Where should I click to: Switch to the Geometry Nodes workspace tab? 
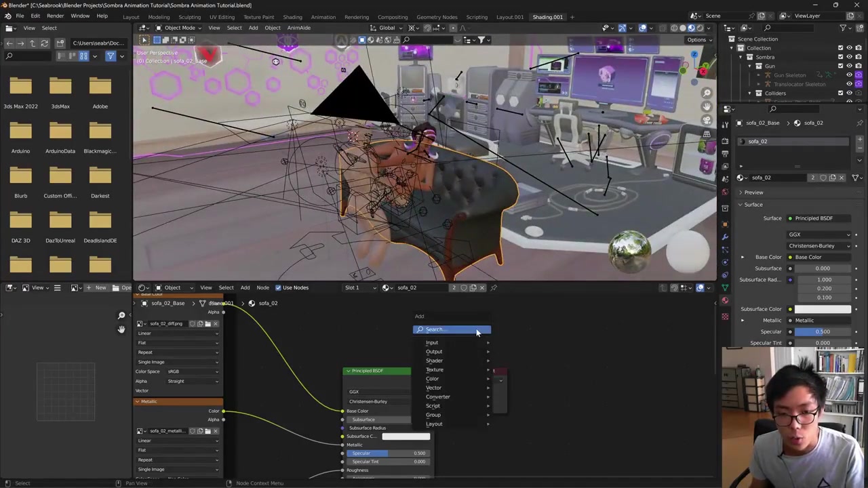click(436, 17)
